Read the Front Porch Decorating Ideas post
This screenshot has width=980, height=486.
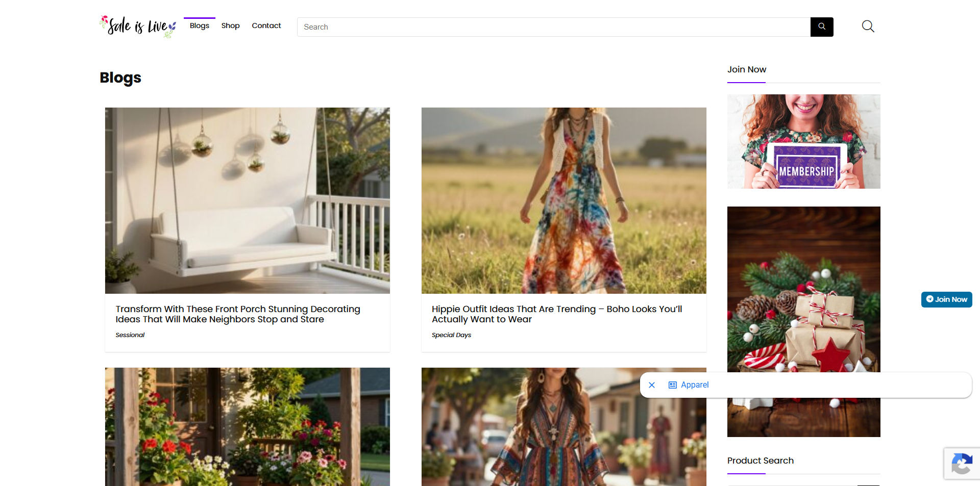[238, 314]
